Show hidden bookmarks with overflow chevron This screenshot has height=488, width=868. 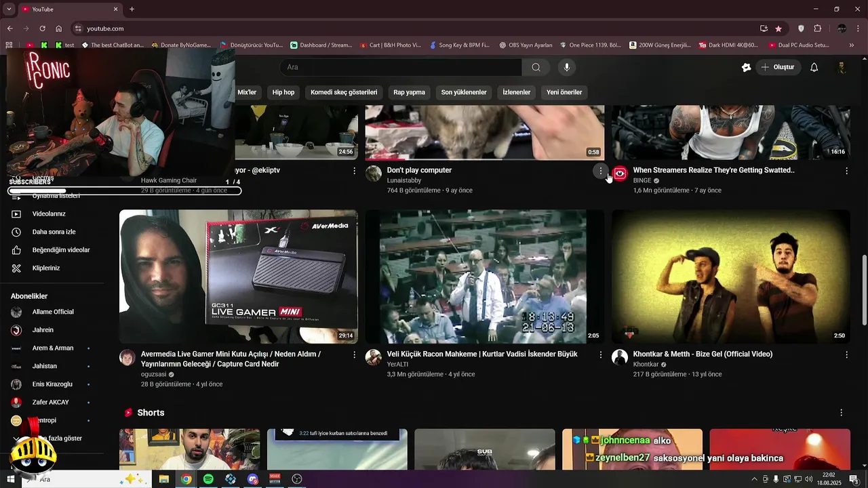coord(852,45)
